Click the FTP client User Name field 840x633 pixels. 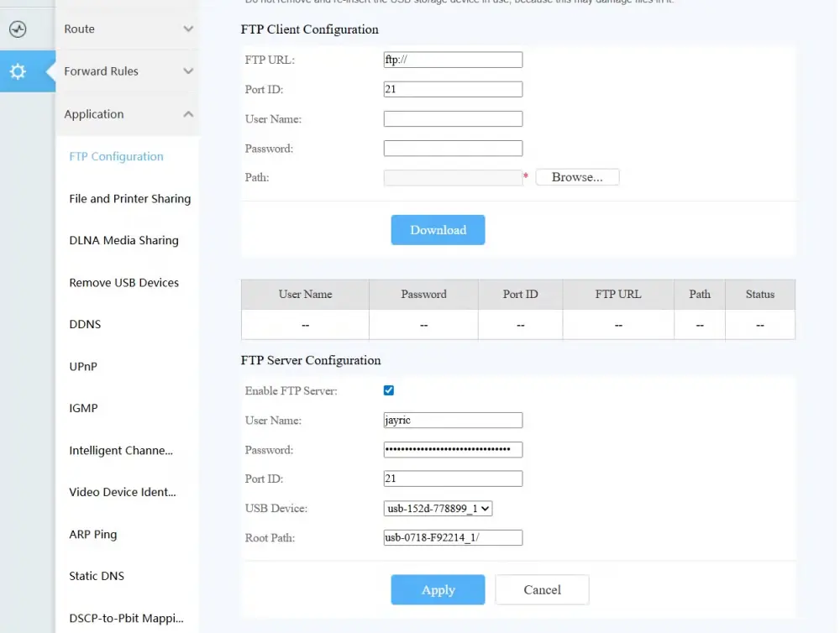pyautogui.click(x=453, y=119)
